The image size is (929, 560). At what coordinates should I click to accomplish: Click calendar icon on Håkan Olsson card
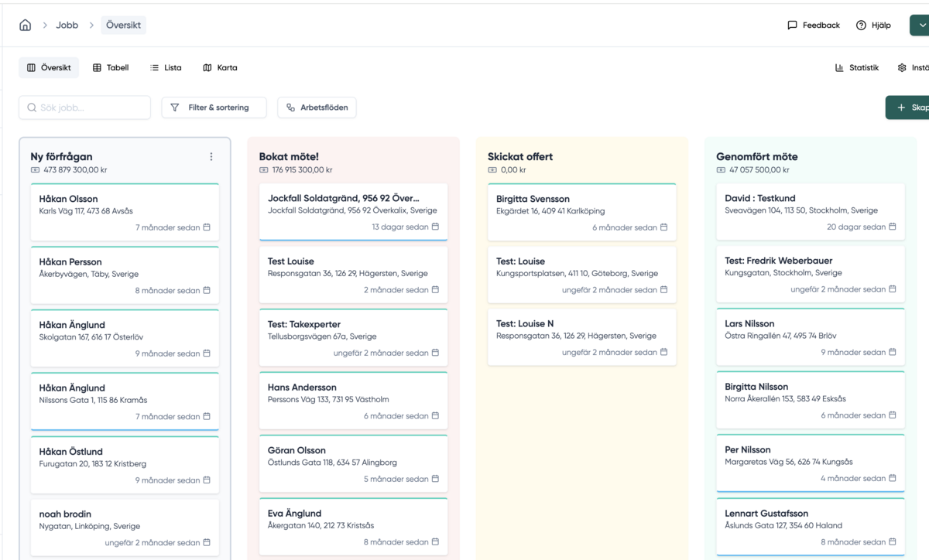tap(207, 227)
